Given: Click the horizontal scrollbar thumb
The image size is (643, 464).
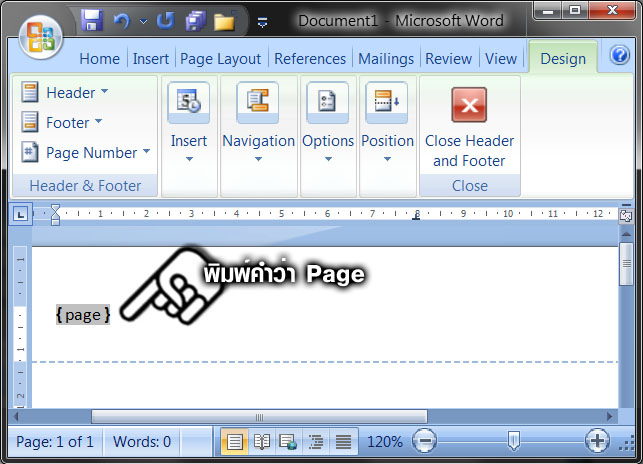Looking at the screenshot, I should (x=259, y=417).
